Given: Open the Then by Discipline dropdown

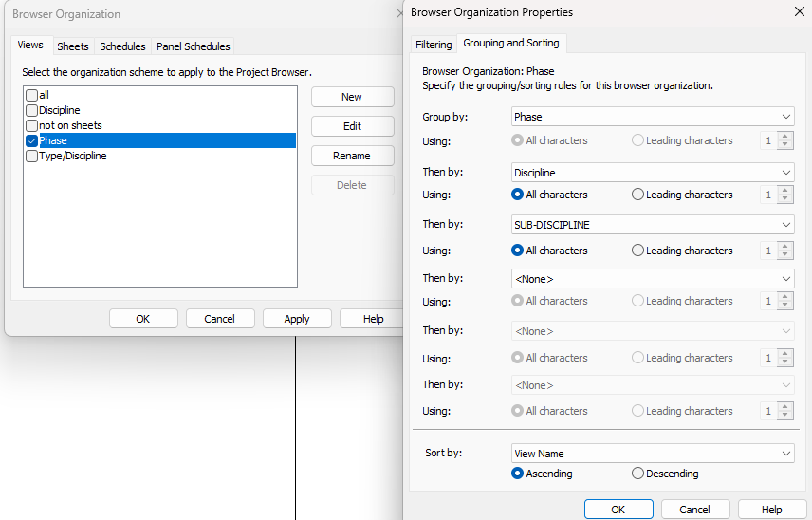Looking at the screenshot, I should tap(653, 173).
